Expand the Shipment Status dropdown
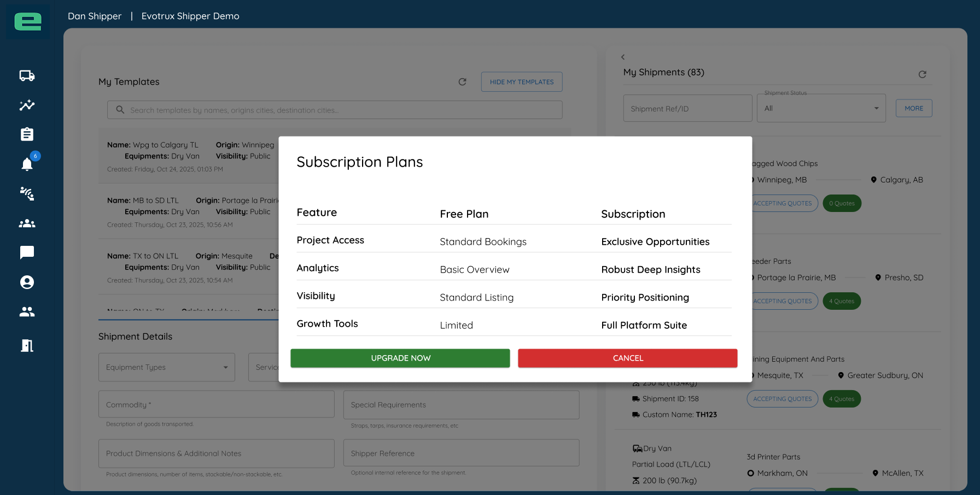Screen dimensions: 980x495 pos(821,108)
